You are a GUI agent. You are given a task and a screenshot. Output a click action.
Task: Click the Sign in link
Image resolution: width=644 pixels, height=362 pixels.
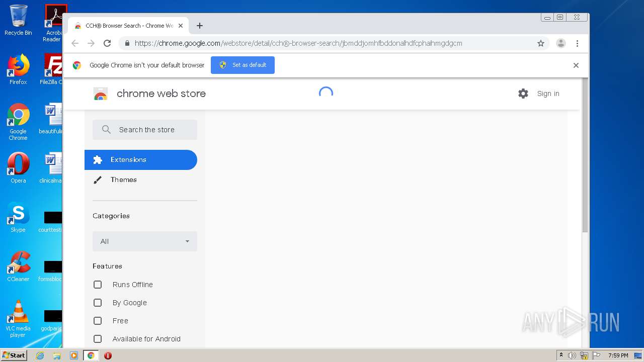coord(548,94)
